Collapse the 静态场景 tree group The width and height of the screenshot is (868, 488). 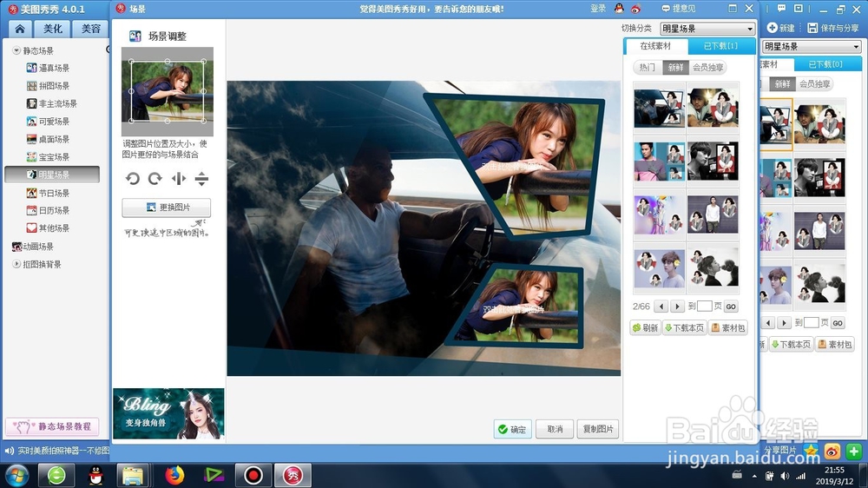pos(16,50)
